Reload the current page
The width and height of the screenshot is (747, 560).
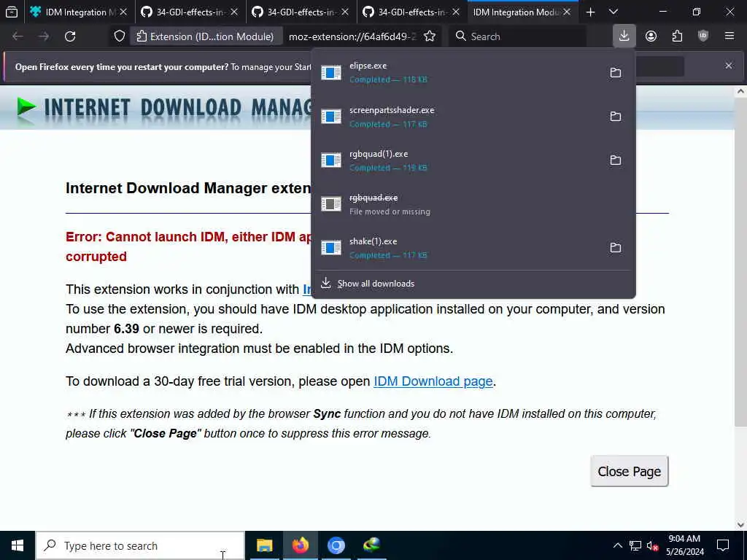(70, 36)
